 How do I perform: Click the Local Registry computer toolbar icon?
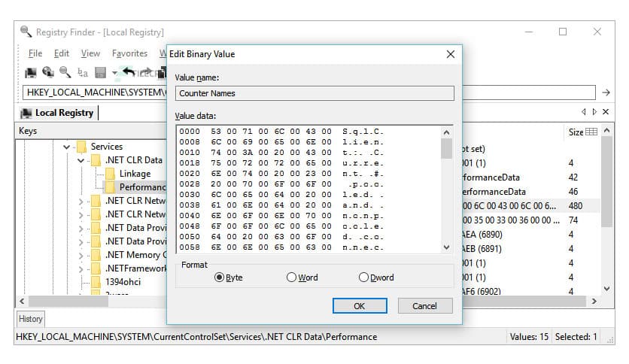[31, 72]
